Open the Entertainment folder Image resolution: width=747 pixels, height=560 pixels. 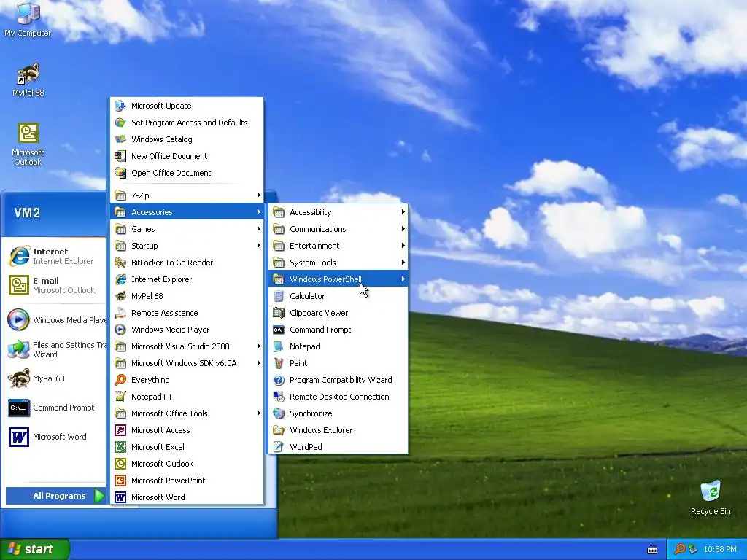tap(338, 246)
